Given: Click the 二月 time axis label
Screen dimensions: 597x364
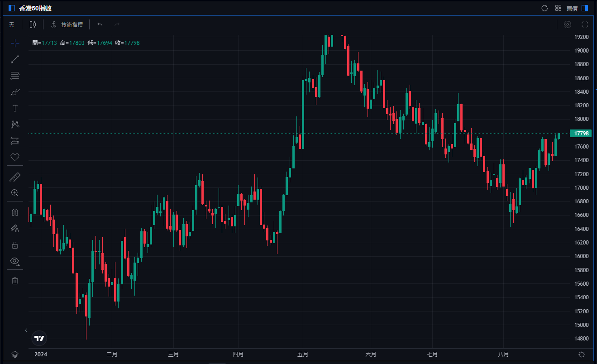Looking at the screenshot, I should pos(112,354).
